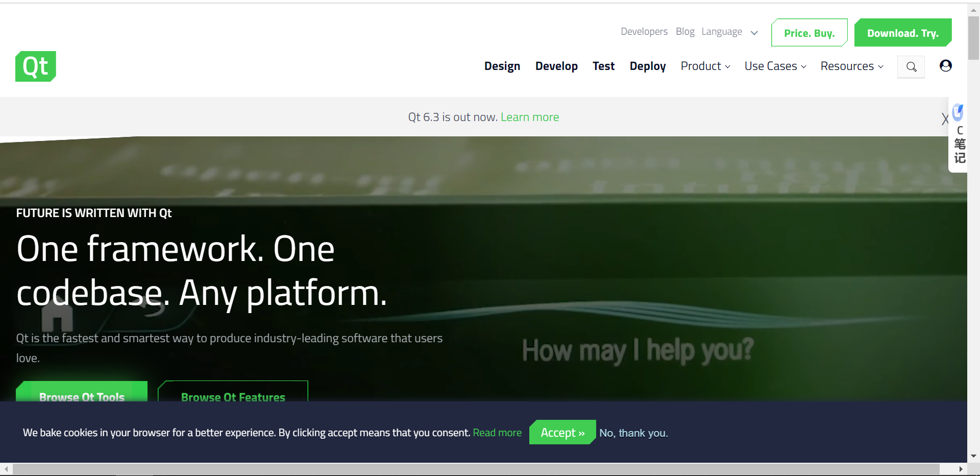Expand the Use Cases menu
This screenshot has width=980, height=476.
(775, 66)
